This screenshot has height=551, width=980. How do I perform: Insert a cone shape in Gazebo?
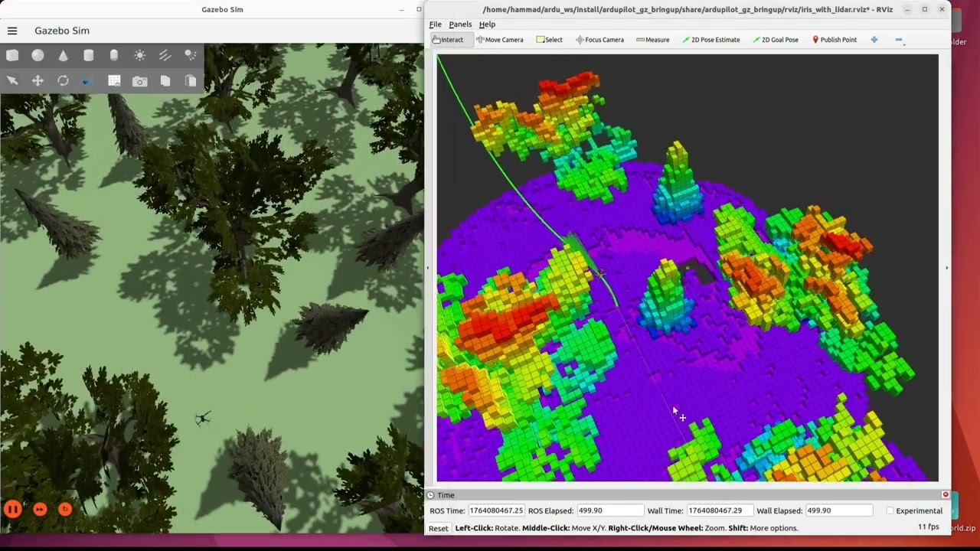pyautogui.click(x=63, y=55)
